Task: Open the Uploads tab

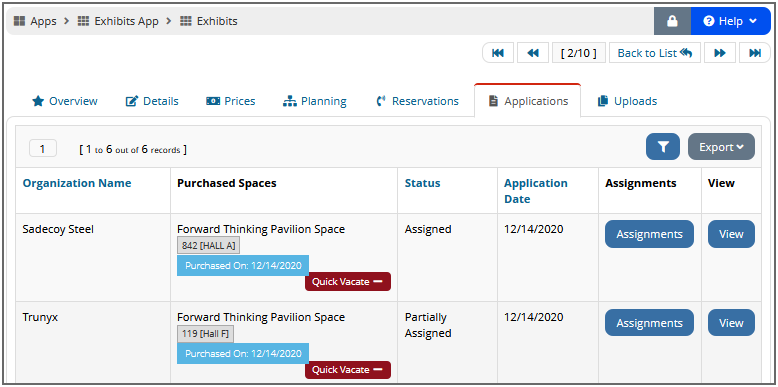Action: point(628,101)
